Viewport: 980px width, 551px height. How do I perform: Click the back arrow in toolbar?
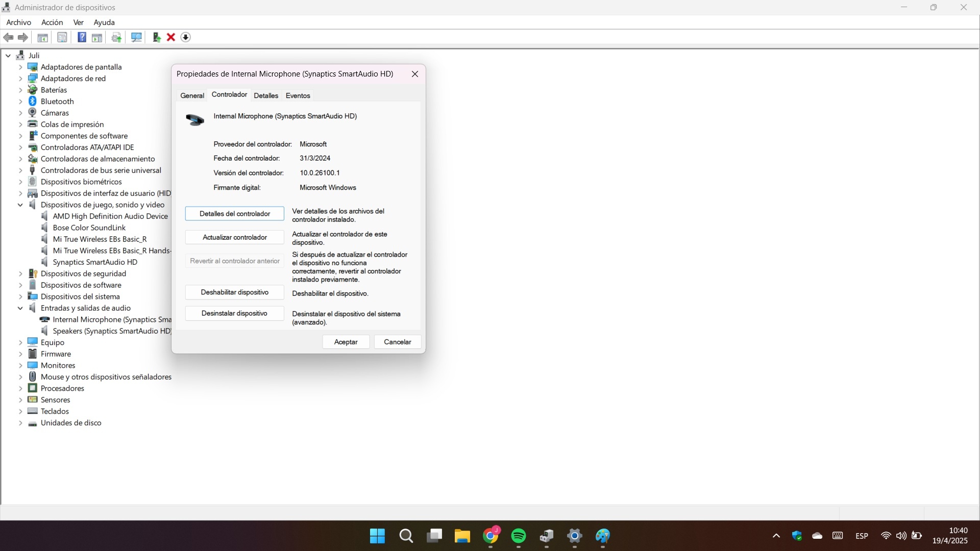(x=8, y=37)
